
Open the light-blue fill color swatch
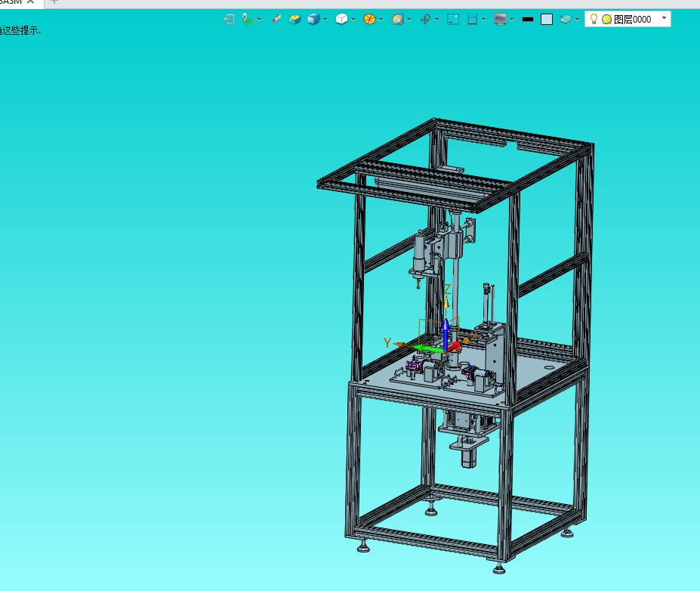tap(547, 19)
